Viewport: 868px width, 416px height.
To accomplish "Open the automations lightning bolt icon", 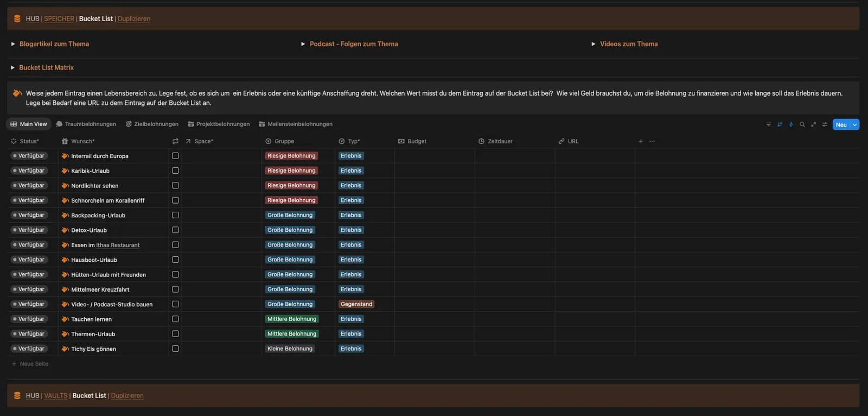I will 791,124.
